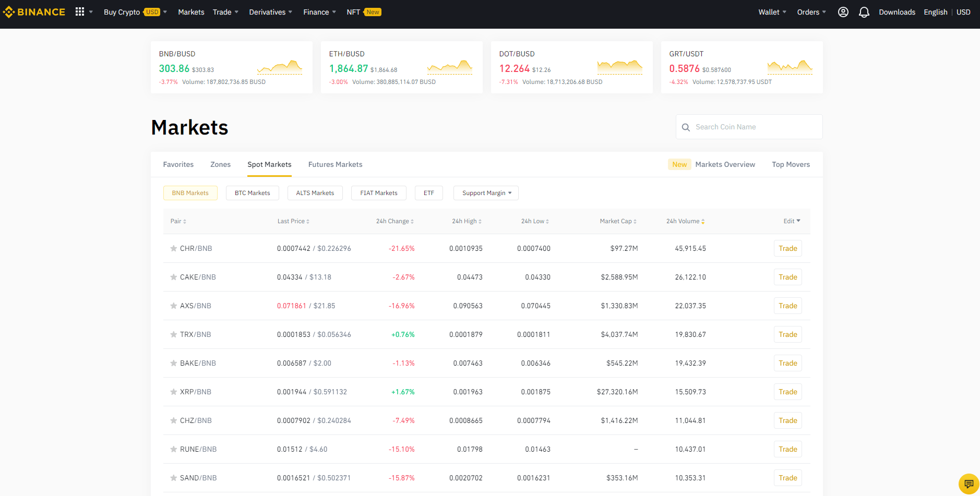The image size is (980, 496).
Task: Change the USD currency setting
Action: coord(963,12)
